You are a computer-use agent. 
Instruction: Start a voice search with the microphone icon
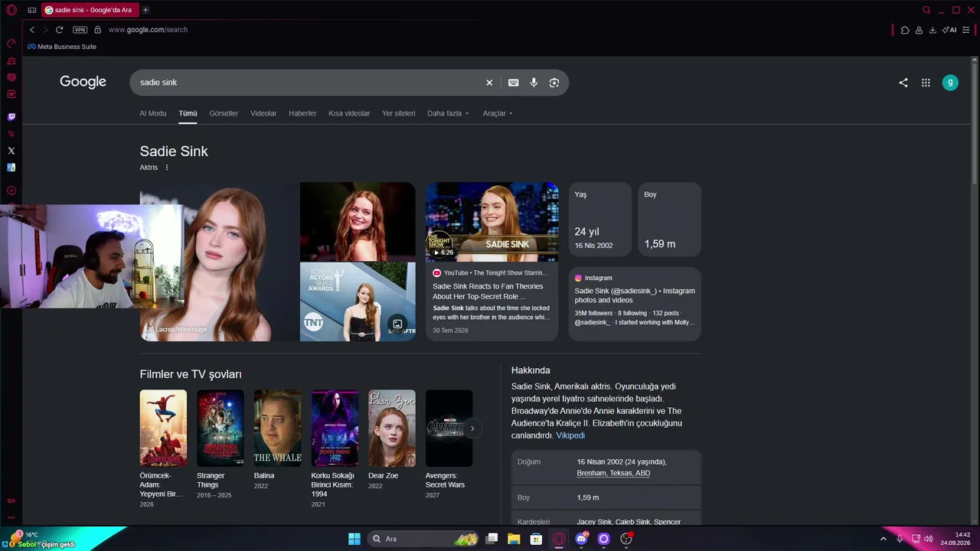[534, 83]
